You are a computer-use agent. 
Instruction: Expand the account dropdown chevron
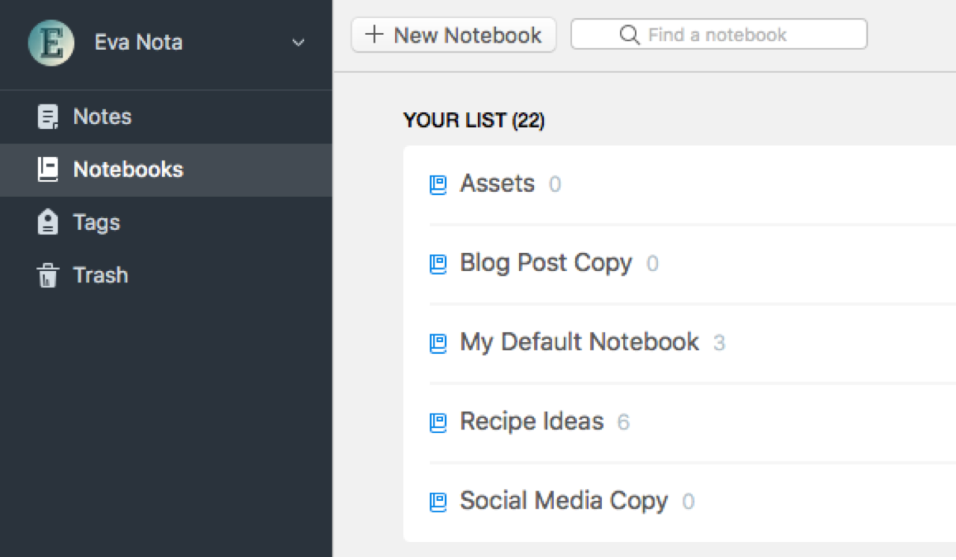pyautogui.click(x=298, y=43)
